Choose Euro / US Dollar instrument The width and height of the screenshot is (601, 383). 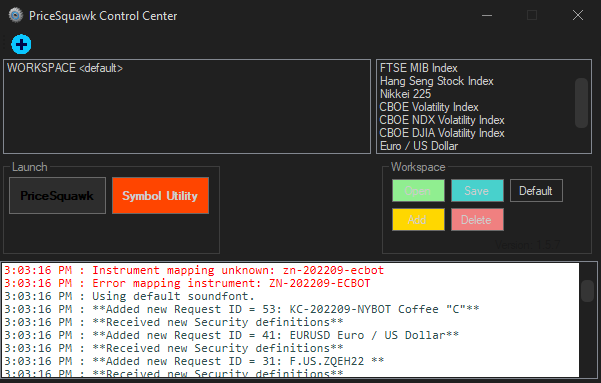[419, 146]
